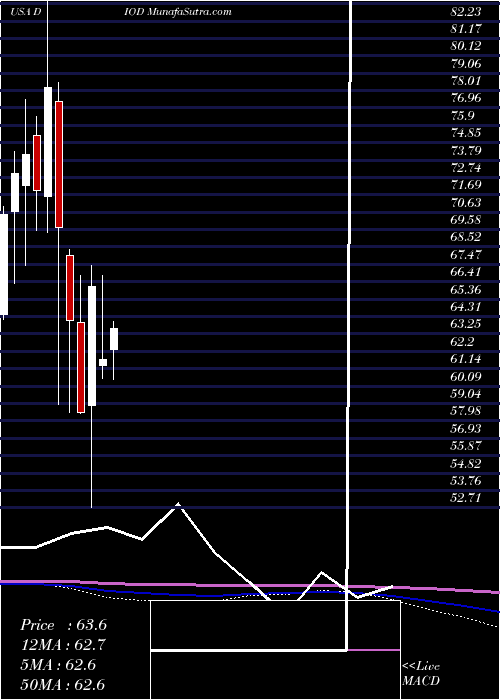Image resolution: width=500 pixels, height=700 pixels.
Task: Click the 63.25 price axis label
Action: pos(465,325)
